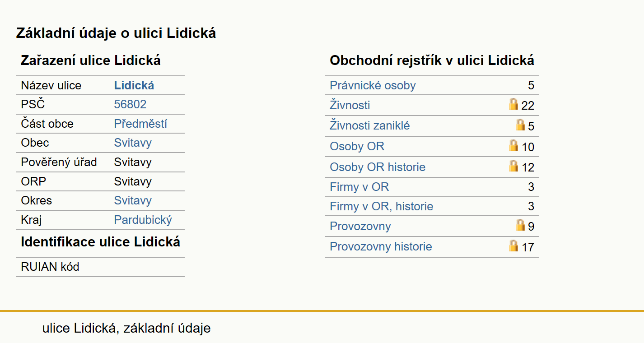Open Firmy v OR, historie link

point(382,206)
